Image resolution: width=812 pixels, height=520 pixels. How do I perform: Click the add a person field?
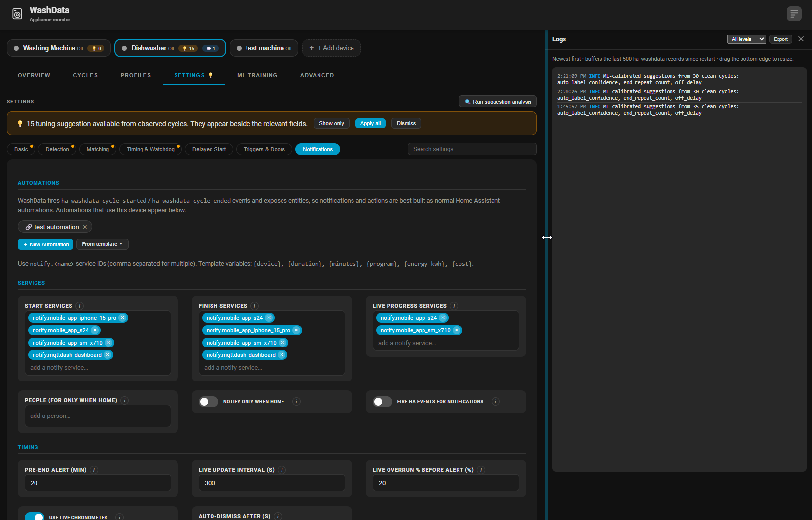[98, 416]
